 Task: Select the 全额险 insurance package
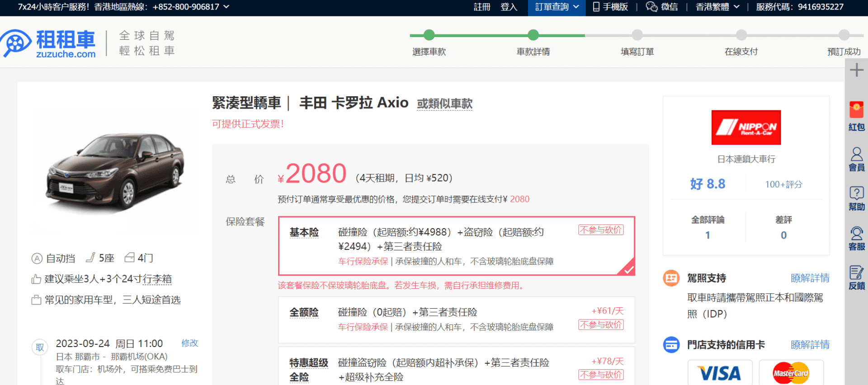pyautogui.click(x=457, y=320)
